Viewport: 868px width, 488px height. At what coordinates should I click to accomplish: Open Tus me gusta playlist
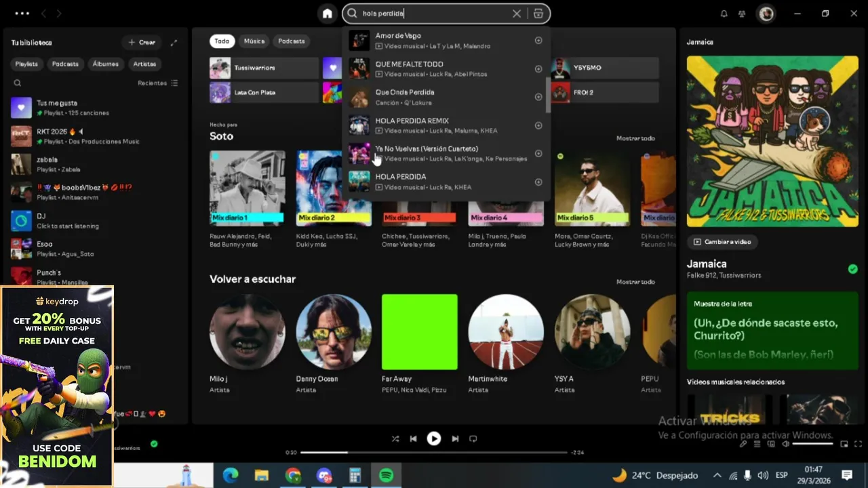coord(95,108)
